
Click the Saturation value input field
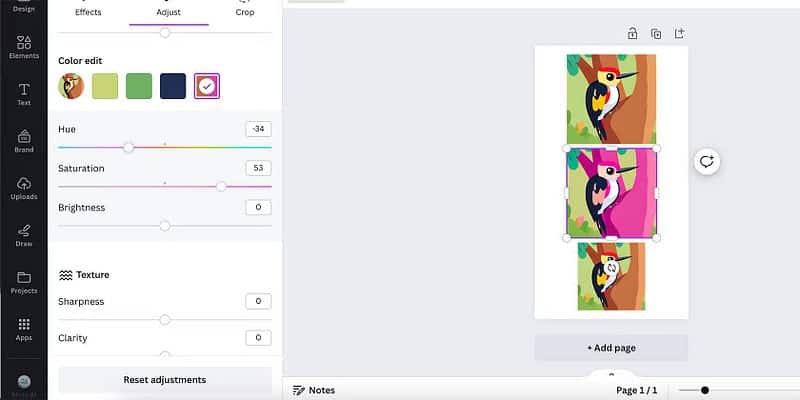(x=258, y=168)
